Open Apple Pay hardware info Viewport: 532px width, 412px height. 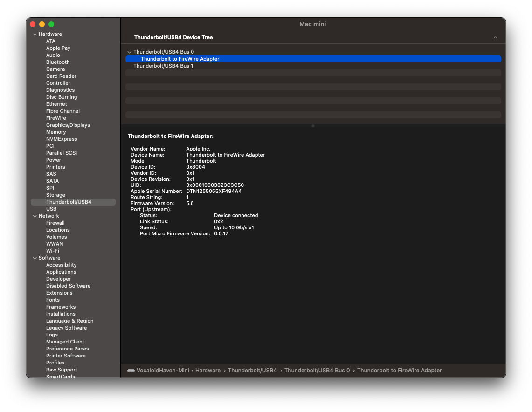pos(58,48)
